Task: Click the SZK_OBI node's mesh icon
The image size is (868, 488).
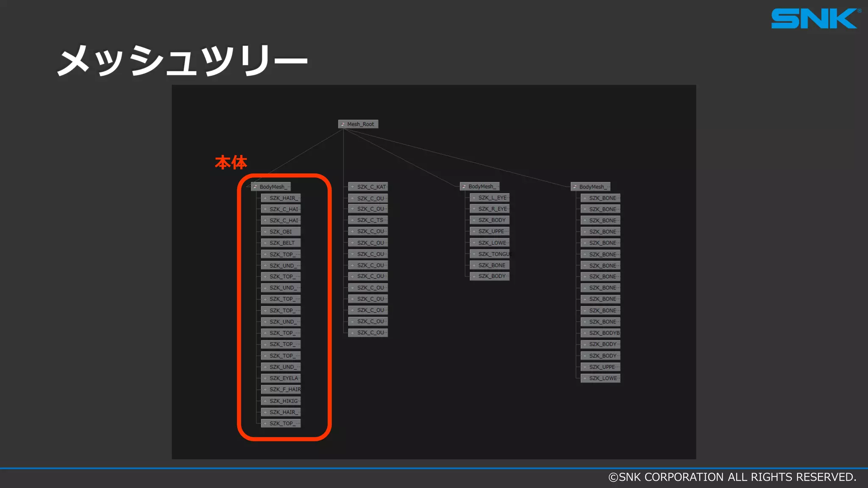Action: click(x=265, y=232)
